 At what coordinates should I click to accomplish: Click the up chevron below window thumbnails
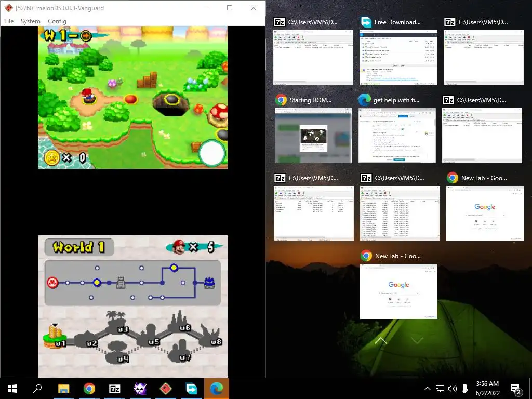381,340
